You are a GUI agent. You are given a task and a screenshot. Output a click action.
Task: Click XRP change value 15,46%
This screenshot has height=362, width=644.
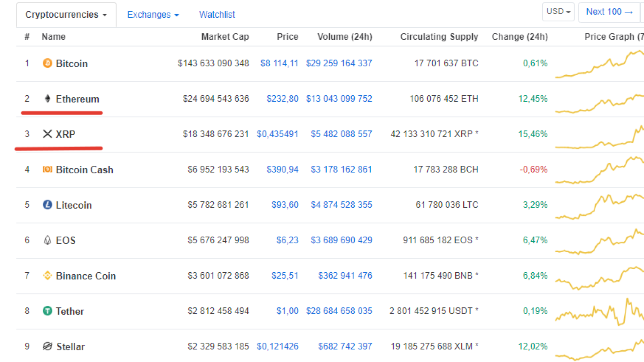tap(533, 134)
